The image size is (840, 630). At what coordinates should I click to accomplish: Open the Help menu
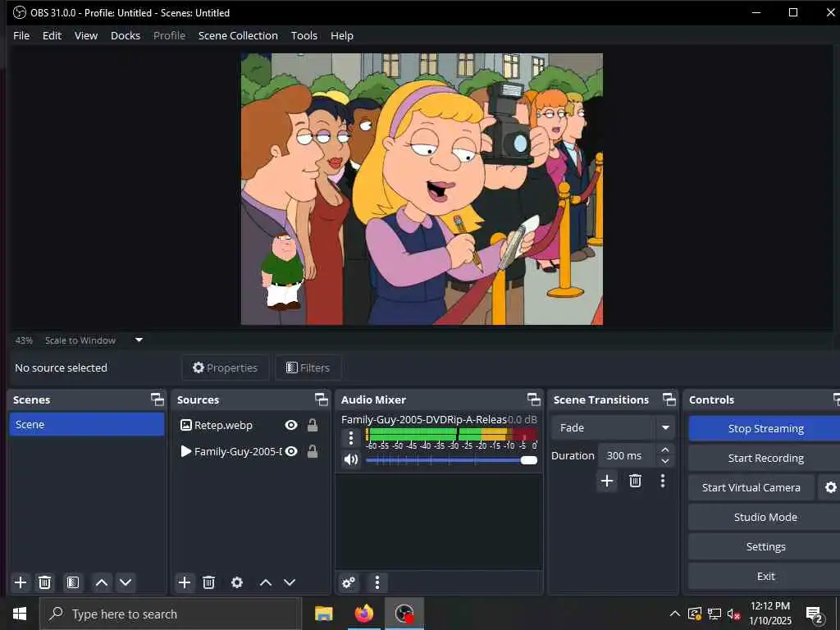pyautogui.click(x=342, y=35)
